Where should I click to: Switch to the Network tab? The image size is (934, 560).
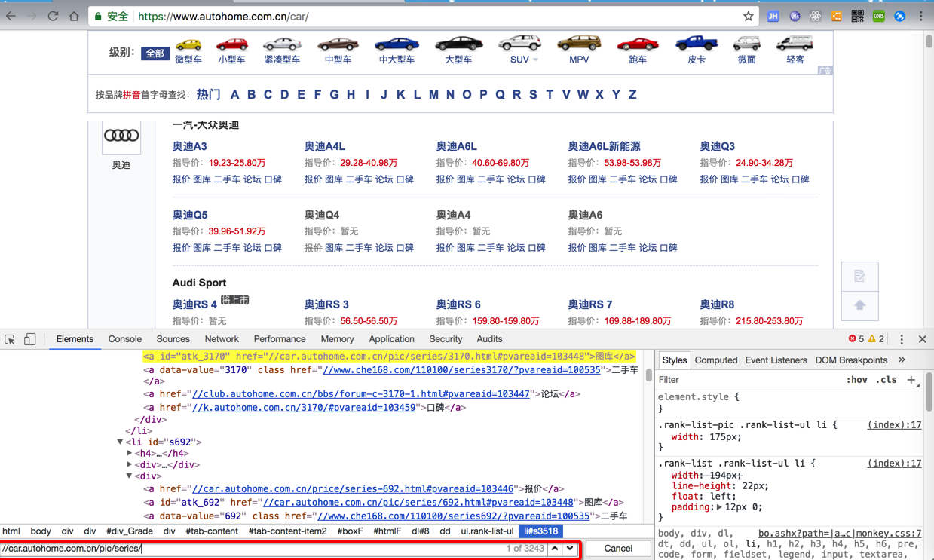222,339
